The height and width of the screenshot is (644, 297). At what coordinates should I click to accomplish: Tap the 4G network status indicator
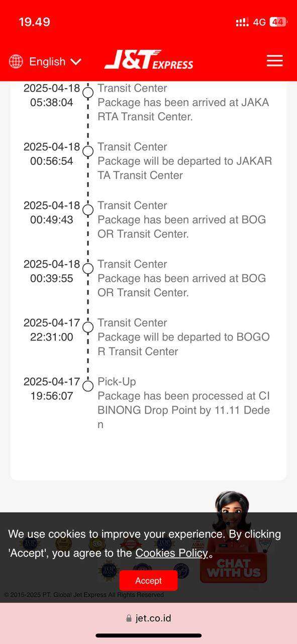[259, 22]
